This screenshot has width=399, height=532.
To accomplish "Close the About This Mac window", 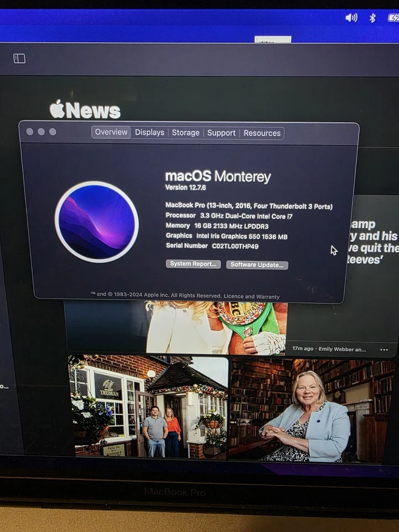I will (30, 132).
